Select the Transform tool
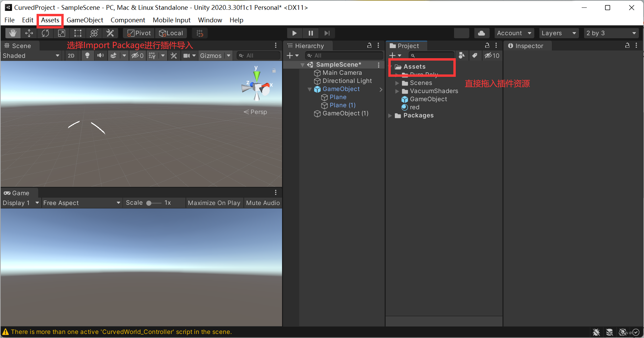The image size is (644, 338). point(94,33)
